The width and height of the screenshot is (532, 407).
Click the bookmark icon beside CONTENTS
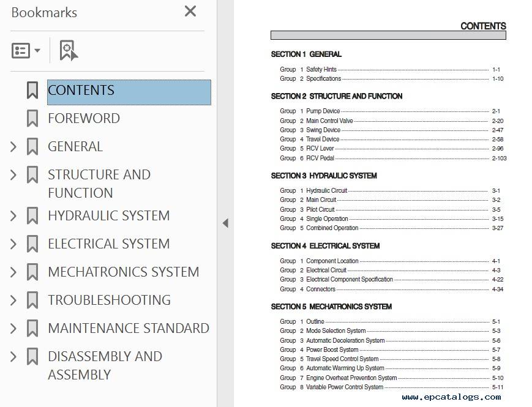(x=32, y=90)
